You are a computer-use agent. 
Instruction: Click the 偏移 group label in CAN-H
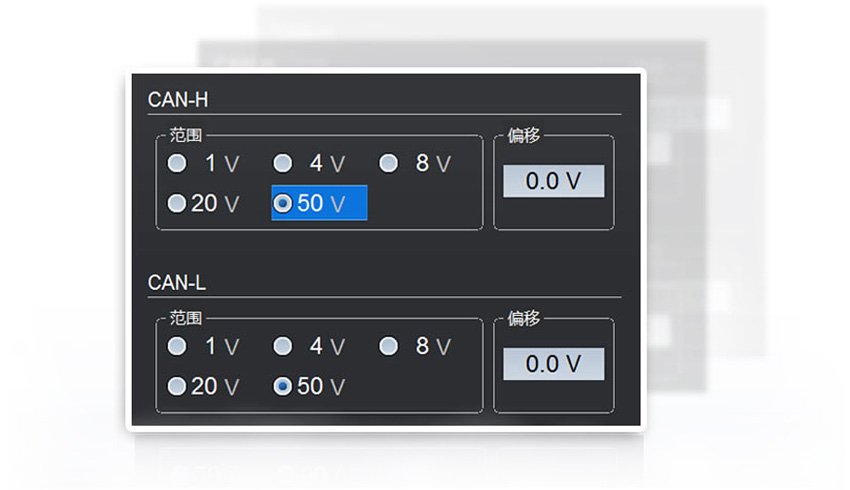pyautogui.click(x=524, y=135)
